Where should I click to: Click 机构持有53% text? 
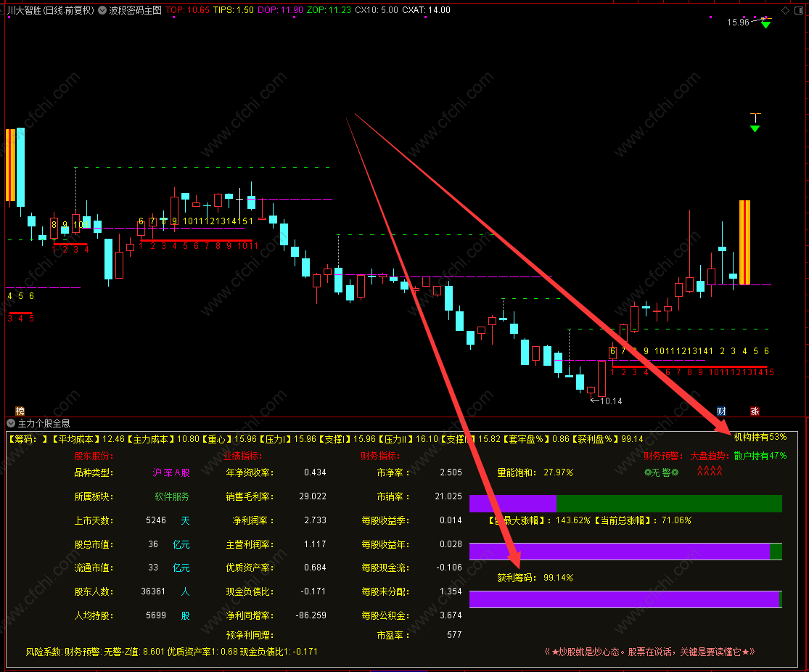(x=760, y=437)
